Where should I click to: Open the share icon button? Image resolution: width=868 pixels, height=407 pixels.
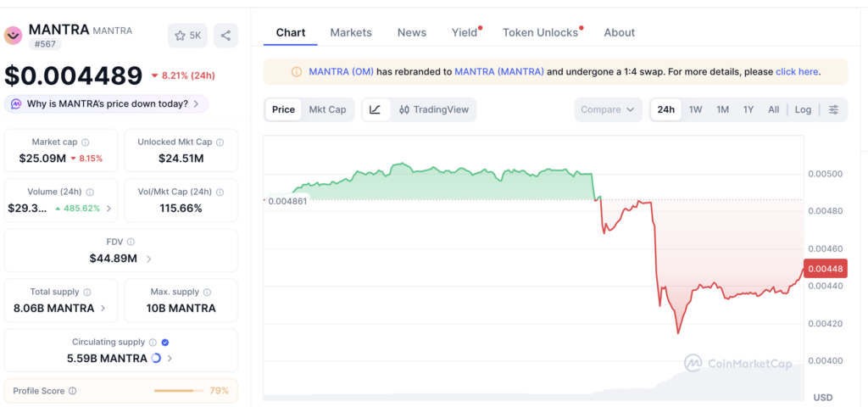(225, 36)
